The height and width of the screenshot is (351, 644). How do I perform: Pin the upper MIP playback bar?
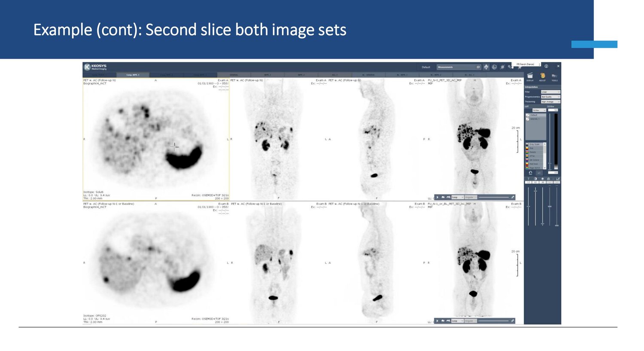[512, 197]
